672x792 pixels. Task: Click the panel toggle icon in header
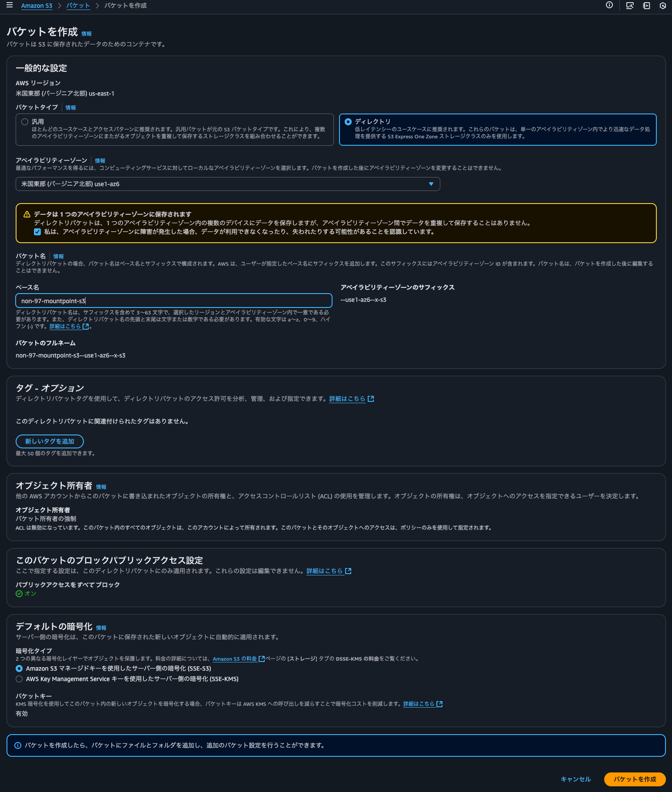click(646, 6)
